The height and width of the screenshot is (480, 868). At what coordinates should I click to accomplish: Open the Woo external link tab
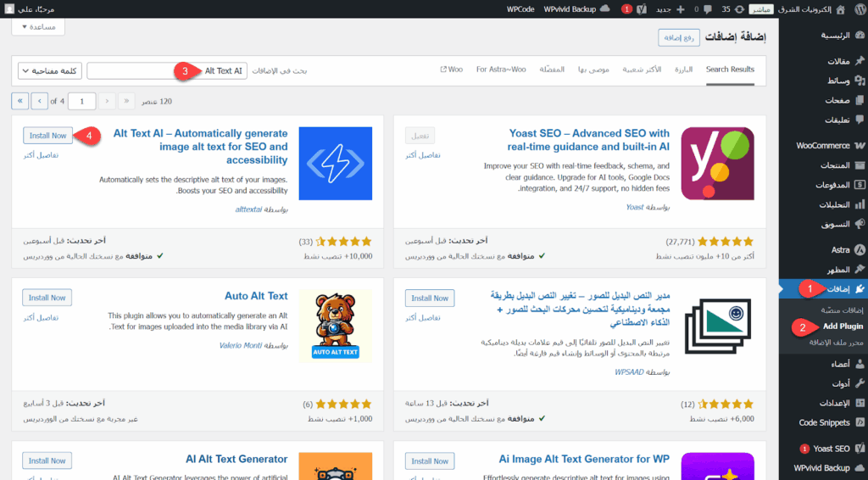tap(451, 70)
